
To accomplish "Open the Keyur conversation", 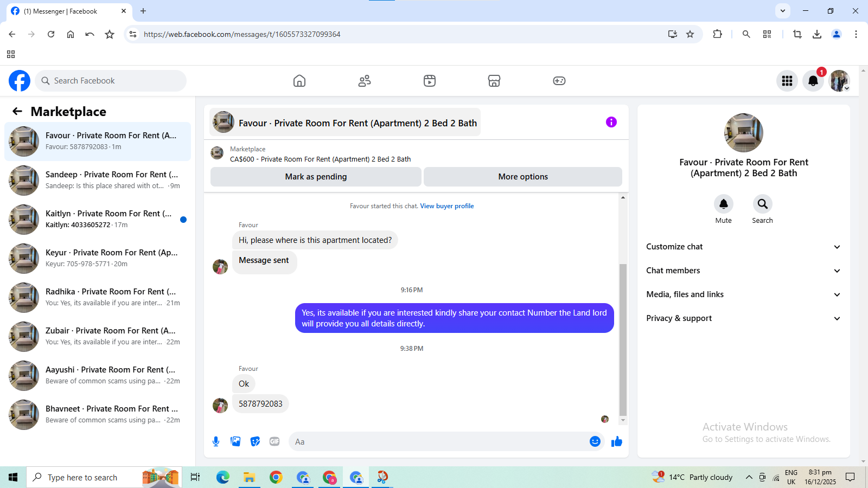I will [98, 259].
